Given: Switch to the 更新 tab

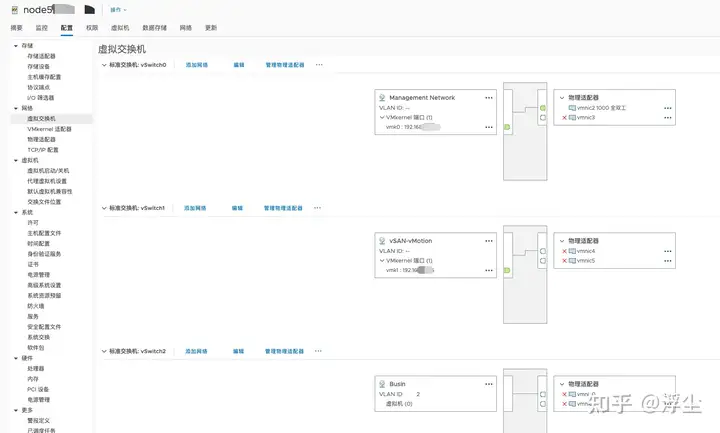Looking at the screenshot, I should 211,28.
